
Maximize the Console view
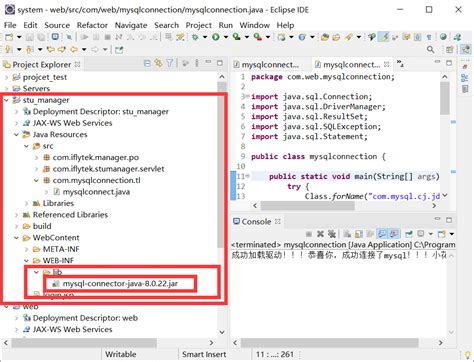(x=449, y=220)
